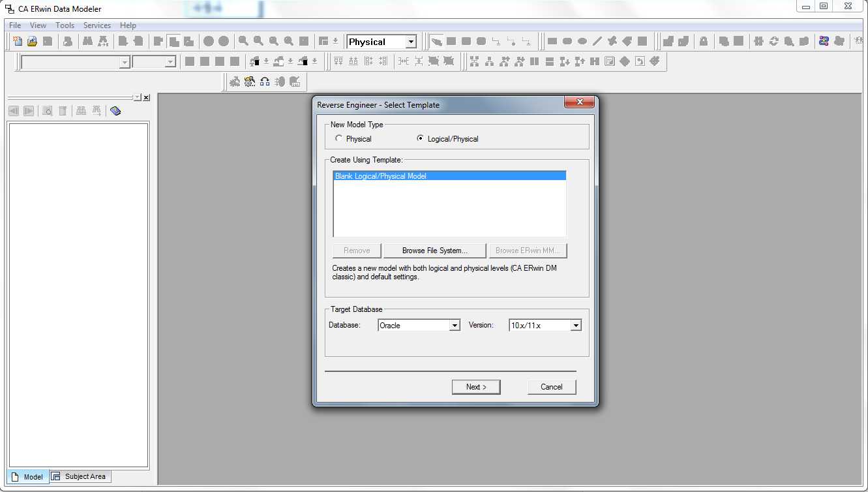Click the Model Explorer back arrow
This screenshot has height=492, width=868.
pyautogui.click(x=14, y=111)
